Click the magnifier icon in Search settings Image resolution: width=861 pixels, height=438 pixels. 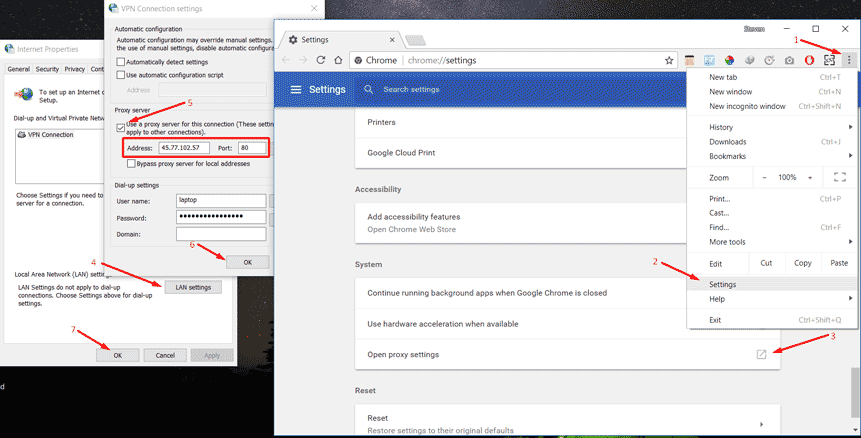(x=368, y=89)
